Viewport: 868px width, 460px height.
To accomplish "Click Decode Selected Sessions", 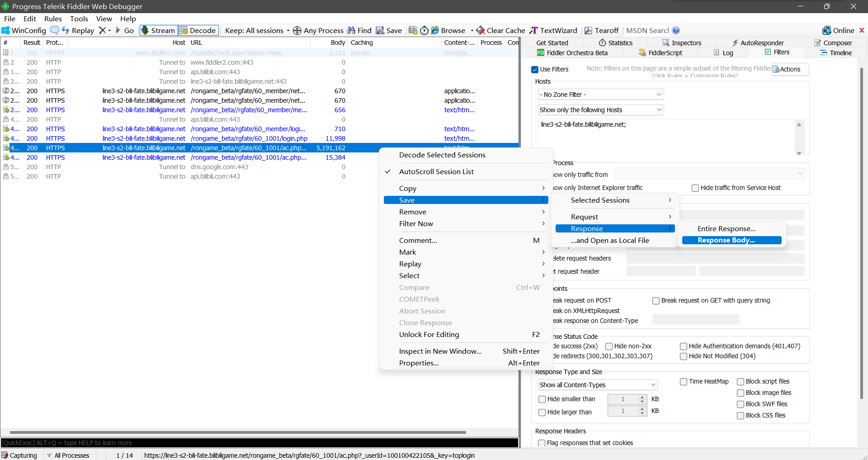I will click(466, 155).
